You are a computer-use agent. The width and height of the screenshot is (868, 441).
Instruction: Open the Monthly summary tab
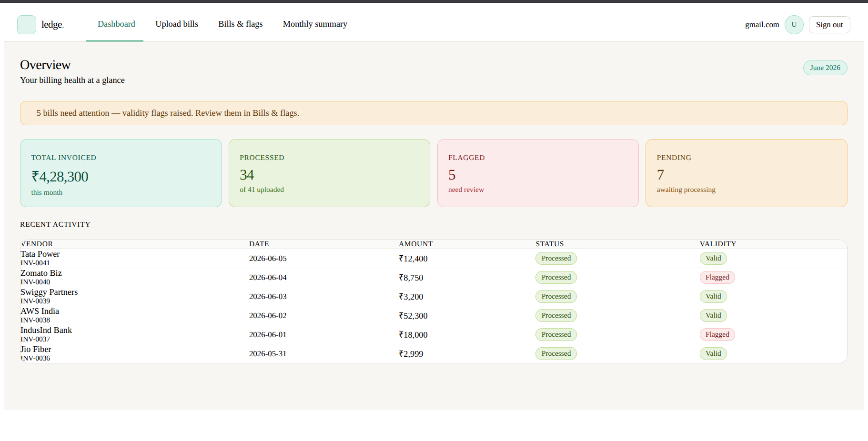click(315, 24)
